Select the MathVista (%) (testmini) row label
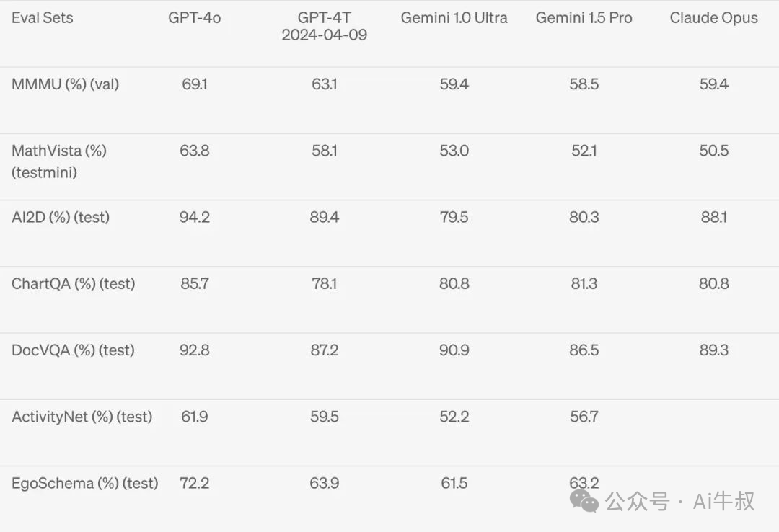 (x=59, y=161)
